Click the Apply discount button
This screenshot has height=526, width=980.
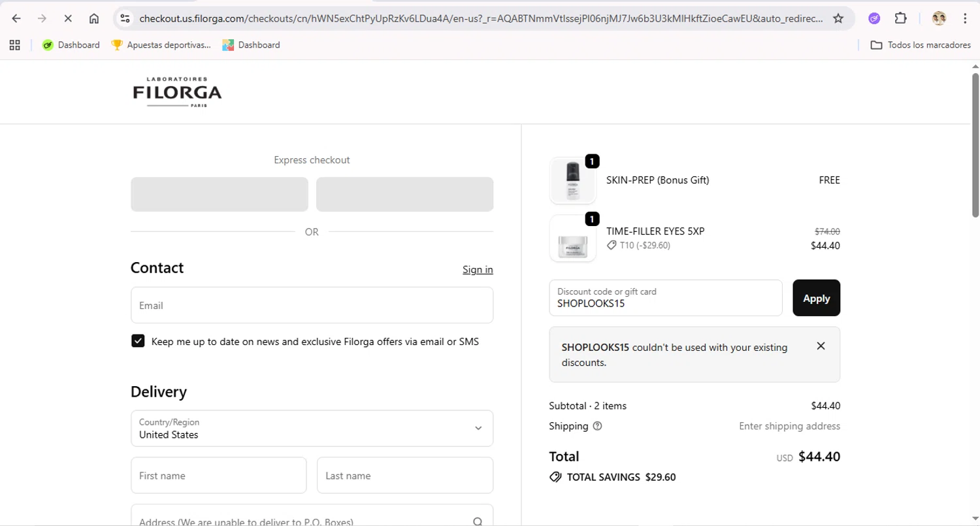816,298
